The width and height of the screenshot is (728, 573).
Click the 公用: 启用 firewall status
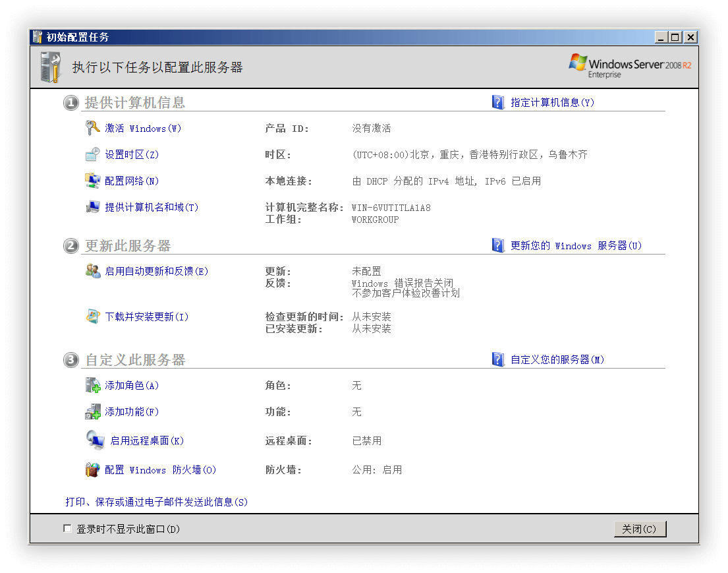377,470
